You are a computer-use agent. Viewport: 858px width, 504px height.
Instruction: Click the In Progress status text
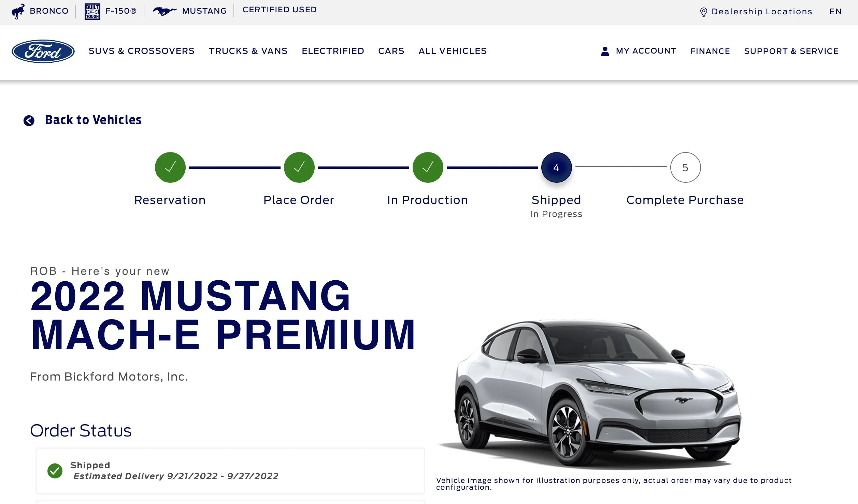(556, 214)
